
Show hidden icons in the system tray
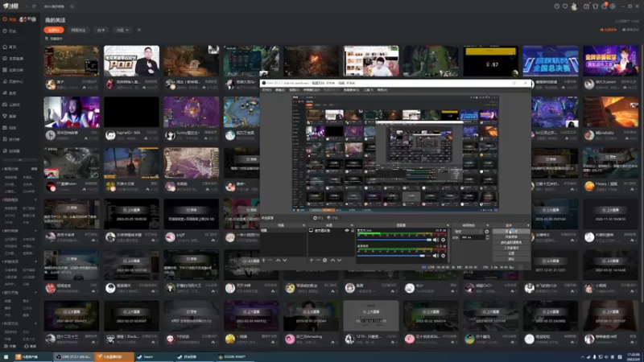point(582,357)
